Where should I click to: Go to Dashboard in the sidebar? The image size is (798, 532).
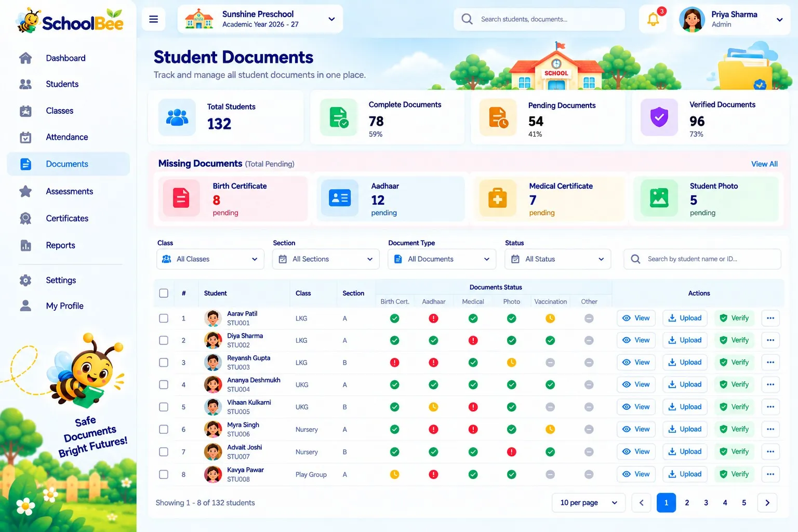click(x=68, y=58)
